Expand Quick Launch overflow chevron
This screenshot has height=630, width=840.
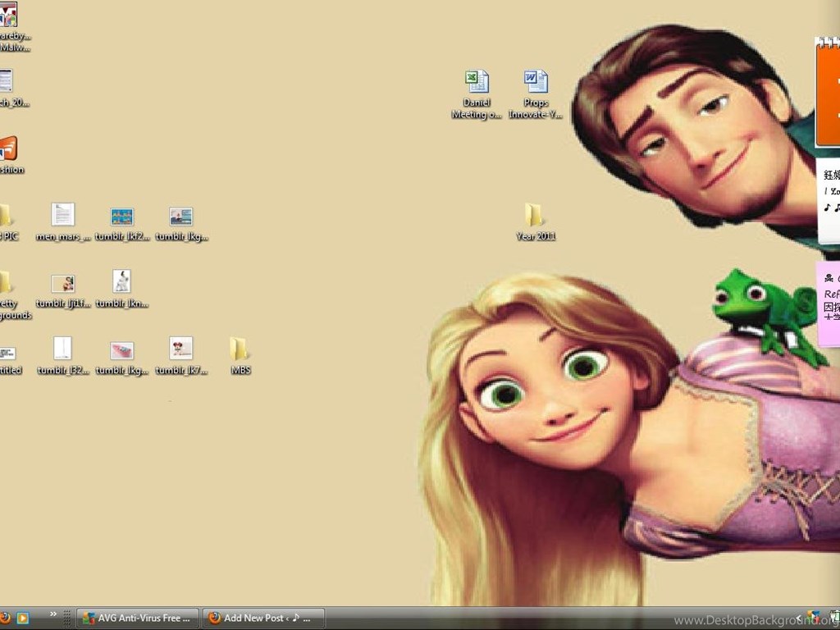pos(53,614)
